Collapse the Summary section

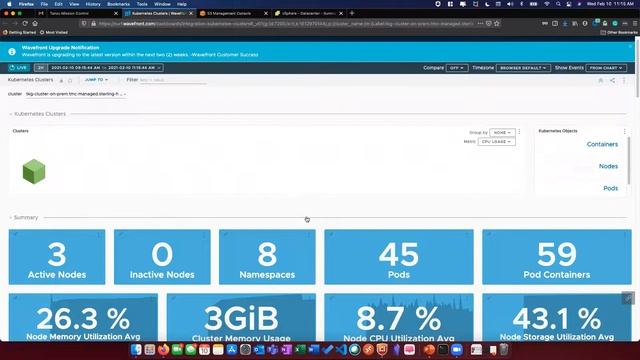(x=11, y=218)
